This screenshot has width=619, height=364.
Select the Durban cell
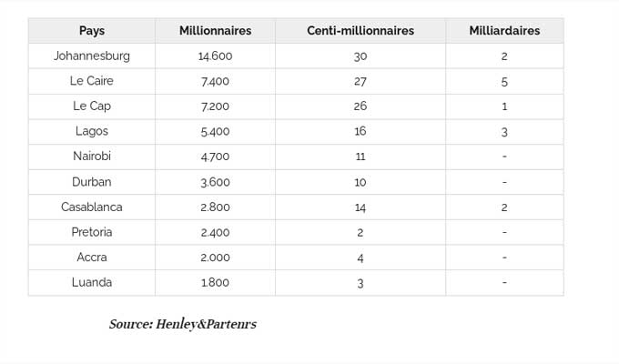click(92, 182)
